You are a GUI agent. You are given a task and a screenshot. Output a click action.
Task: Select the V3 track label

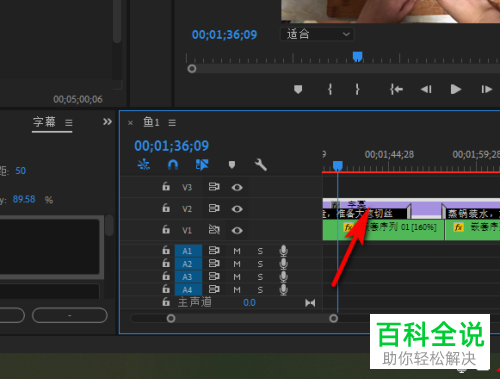tap(187, 187)
